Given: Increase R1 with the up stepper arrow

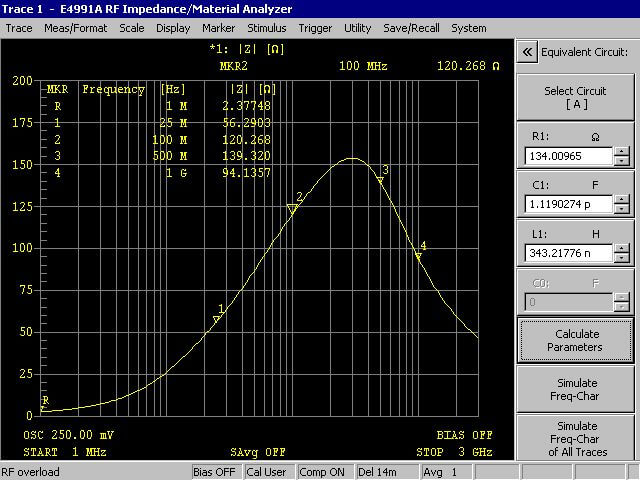Looking at the screenshot, I should point(622,151).
